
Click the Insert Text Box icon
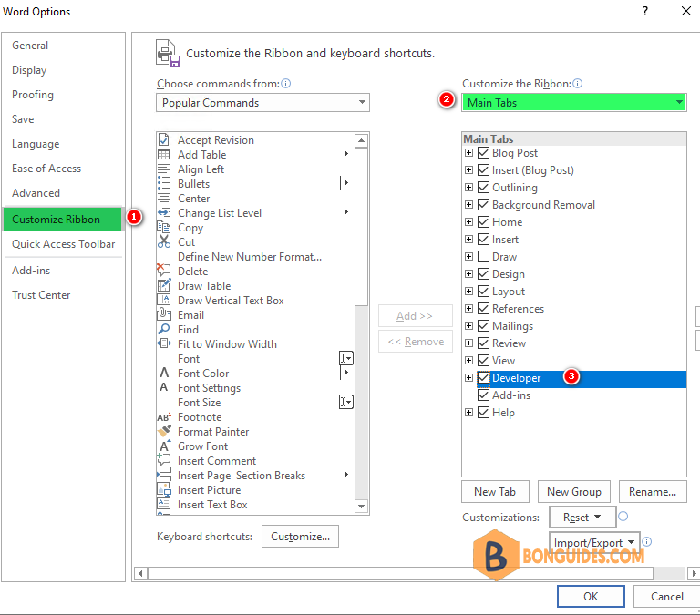click(164, 504)
